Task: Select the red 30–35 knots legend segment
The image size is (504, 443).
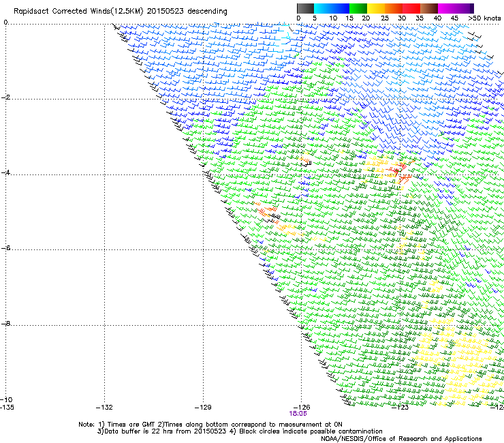Action: point(411,8)
